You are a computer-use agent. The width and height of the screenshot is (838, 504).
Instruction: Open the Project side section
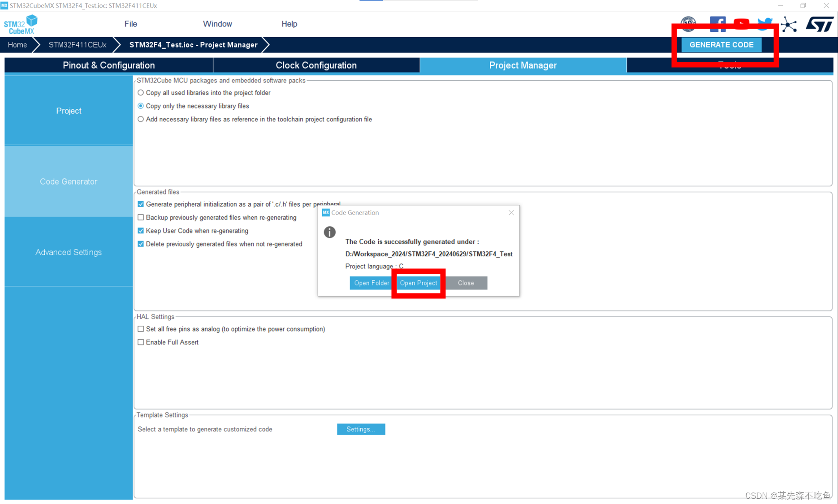coord(69,111)
